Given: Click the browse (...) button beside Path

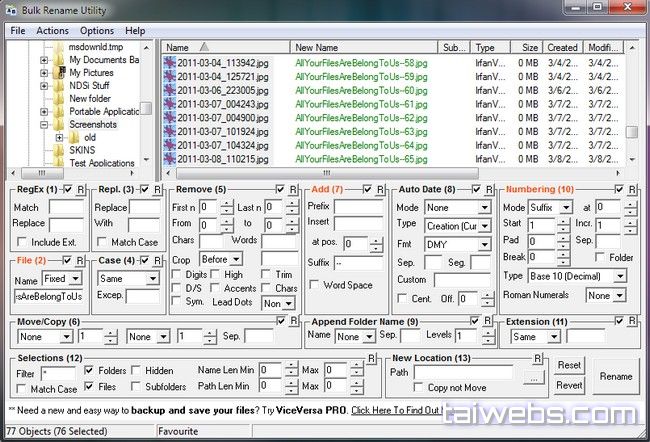Looking at the screenshot, I should [536, 376].
